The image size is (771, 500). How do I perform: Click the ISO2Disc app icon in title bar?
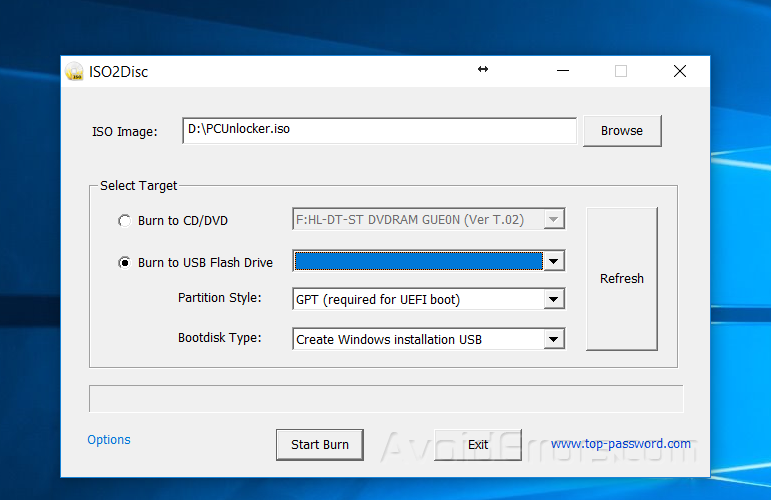[x=74, y=71]
